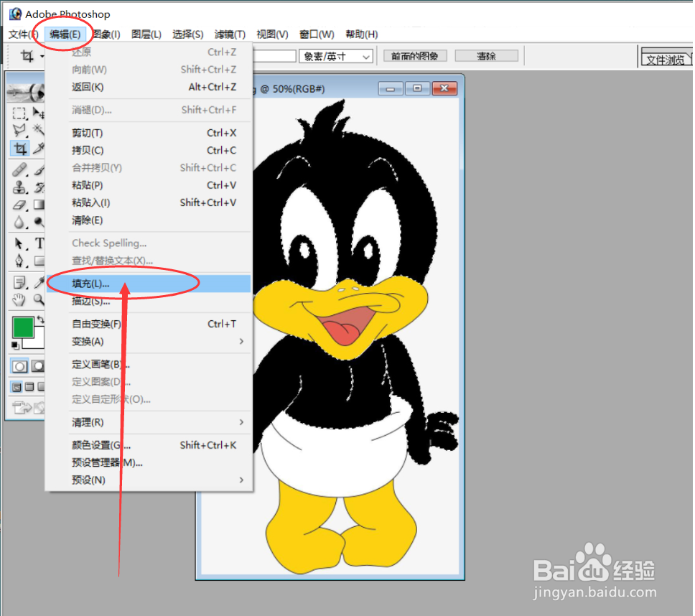Select the Polygonal Lasso tool
The height and width of the screenshot is (616, 695).
click(x=19, y=130)
